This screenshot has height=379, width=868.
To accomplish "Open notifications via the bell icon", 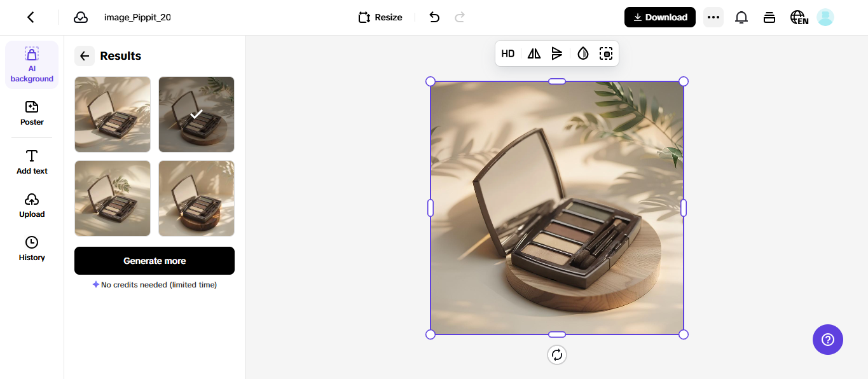I will 741,17.
